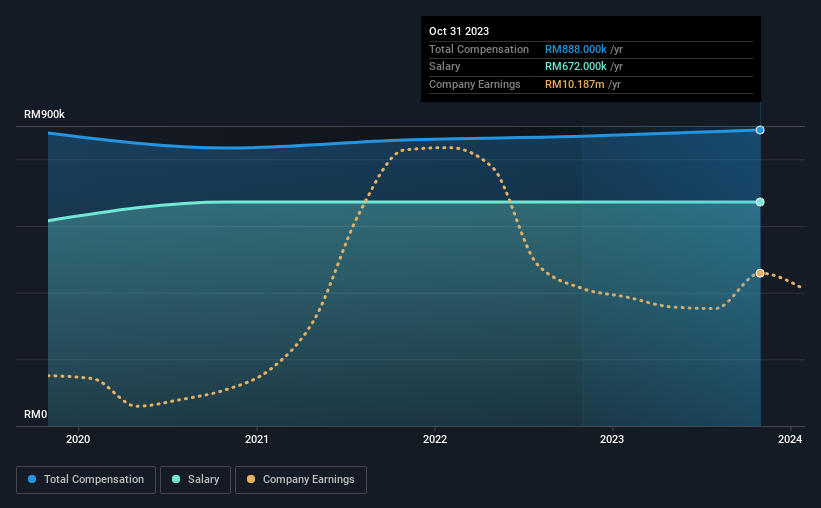Click the 2020 x-axis label
This screenshot has width=821, height=508.
[78, 439]
